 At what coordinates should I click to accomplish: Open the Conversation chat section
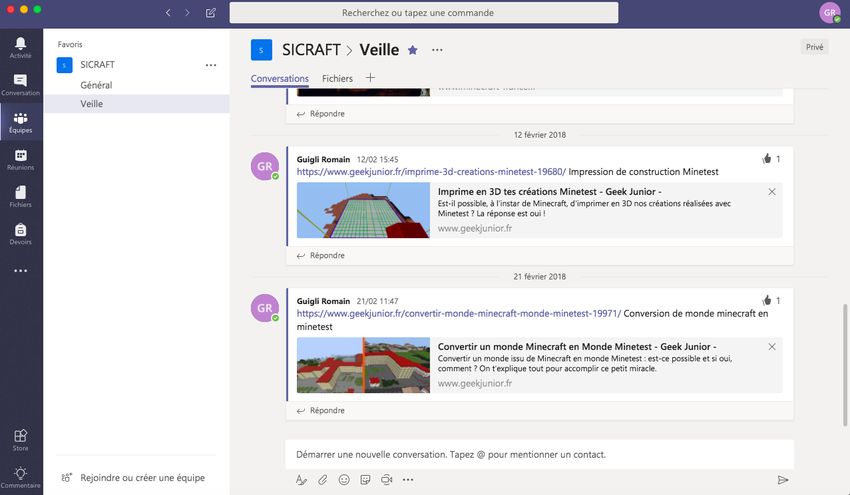coord(21,85)
